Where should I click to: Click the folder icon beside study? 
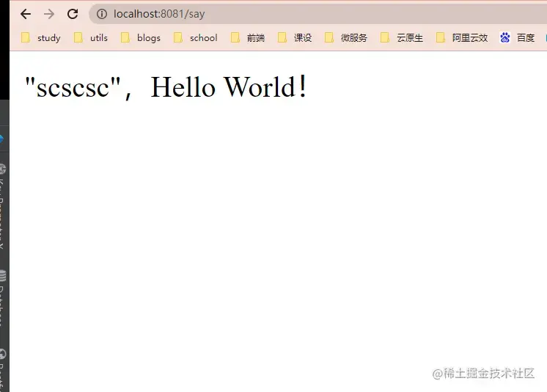point(26,37)
